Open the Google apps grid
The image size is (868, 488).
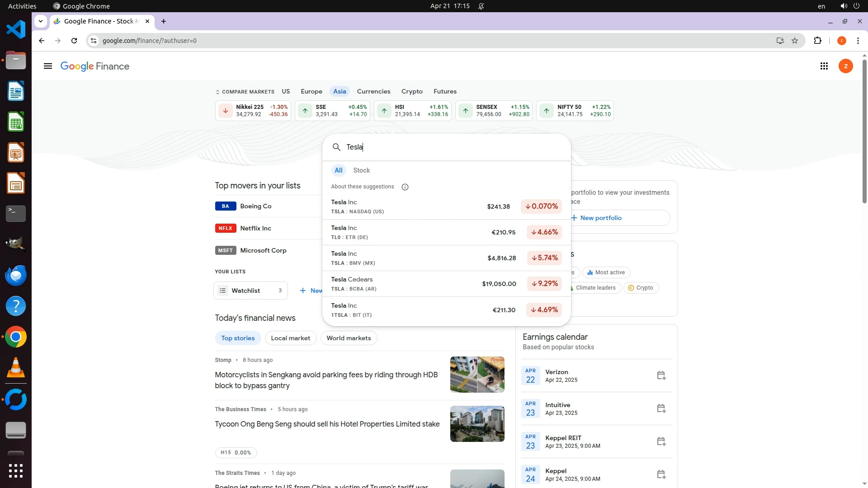tap(824, 66)
